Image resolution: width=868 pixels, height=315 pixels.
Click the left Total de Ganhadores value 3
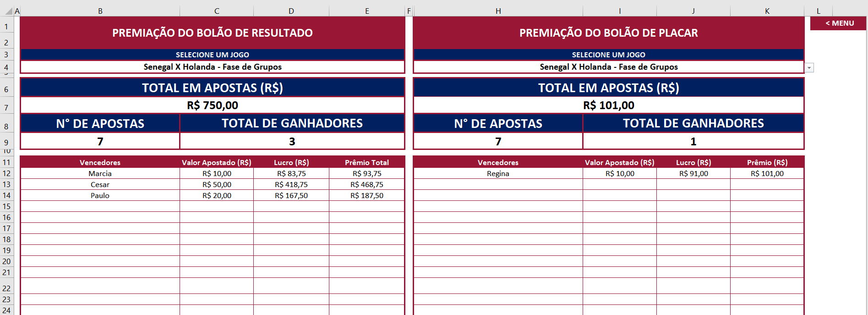tap(292, 141)
